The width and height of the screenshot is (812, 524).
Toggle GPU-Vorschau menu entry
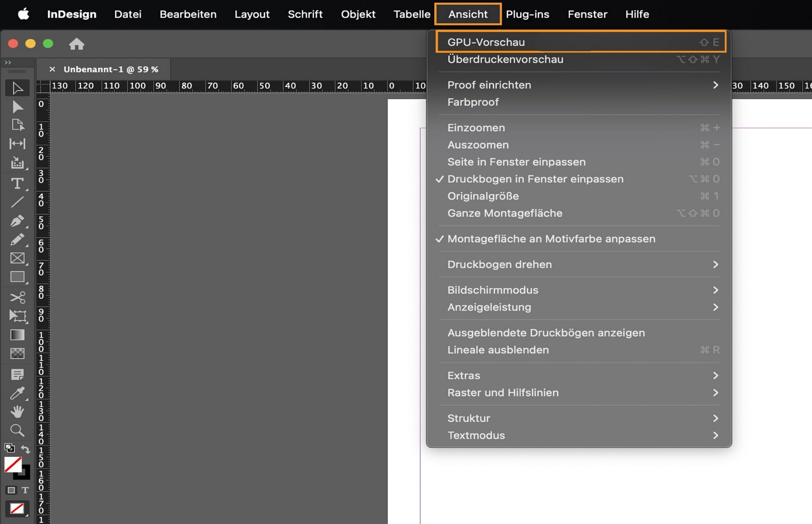[486, 42]
